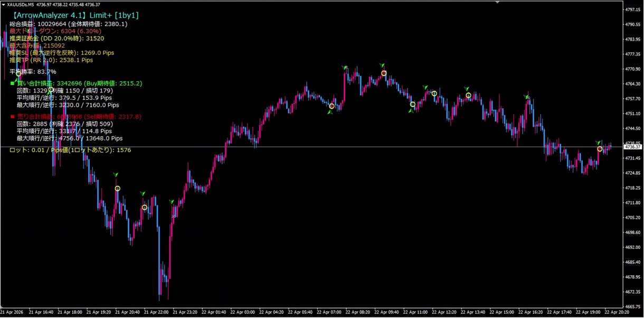Click the 回数: 1329 buy count line

tap(65, 91)
